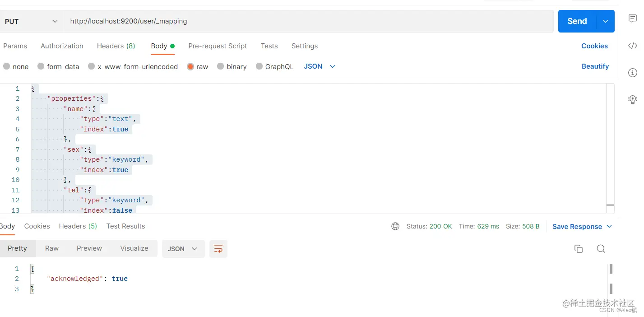Select the x-www-form-urlencoded body option

point(133,66)
